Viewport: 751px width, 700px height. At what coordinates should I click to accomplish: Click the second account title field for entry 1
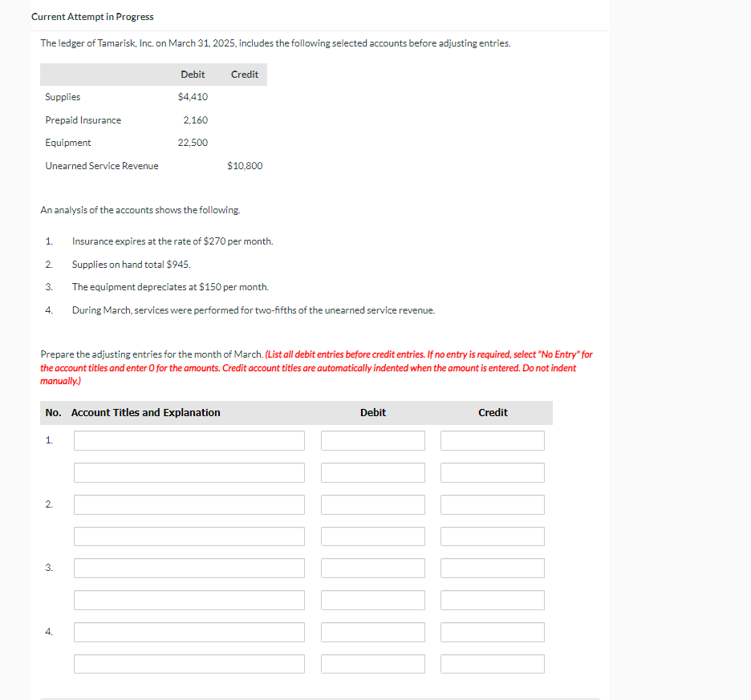tap(189, 472)
